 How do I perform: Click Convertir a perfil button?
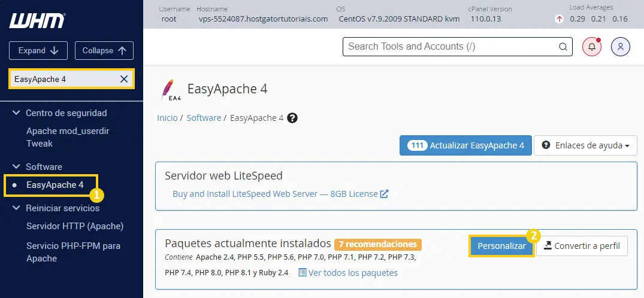582,246
